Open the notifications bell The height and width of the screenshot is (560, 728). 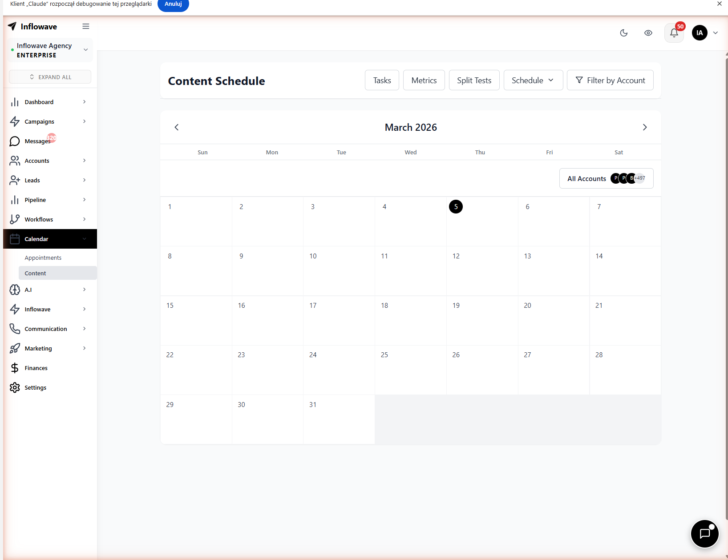673,33
